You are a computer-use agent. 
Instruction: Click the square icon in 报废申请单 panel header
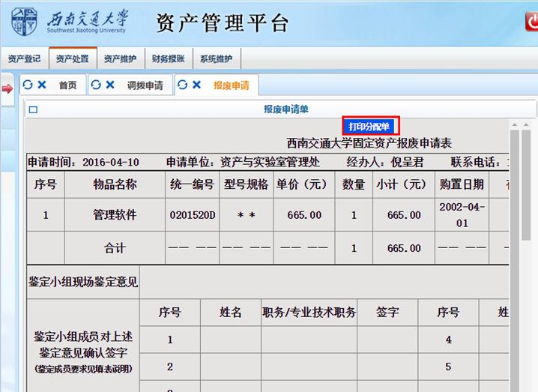tap(33, 110)
